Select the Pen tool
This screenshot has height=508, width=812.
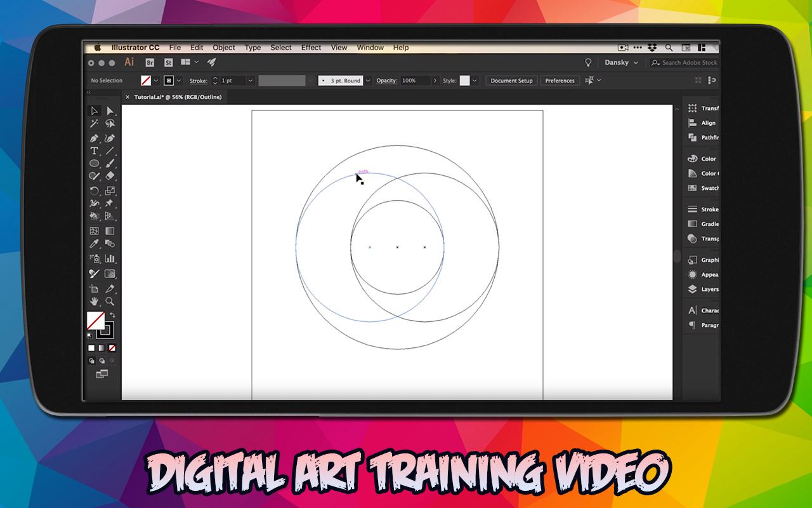point(95,138)
